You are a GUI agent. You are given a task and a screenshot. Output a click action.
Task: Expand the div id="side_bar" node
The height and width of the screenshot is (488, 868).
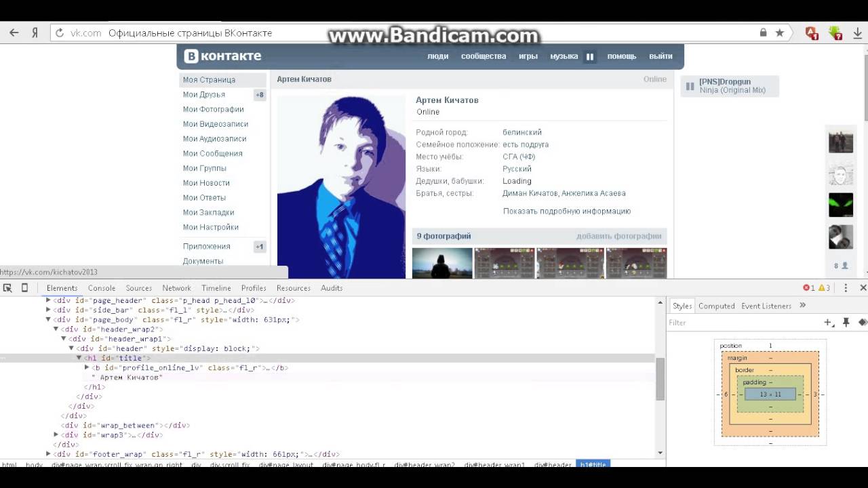click(x=48, y=310)
